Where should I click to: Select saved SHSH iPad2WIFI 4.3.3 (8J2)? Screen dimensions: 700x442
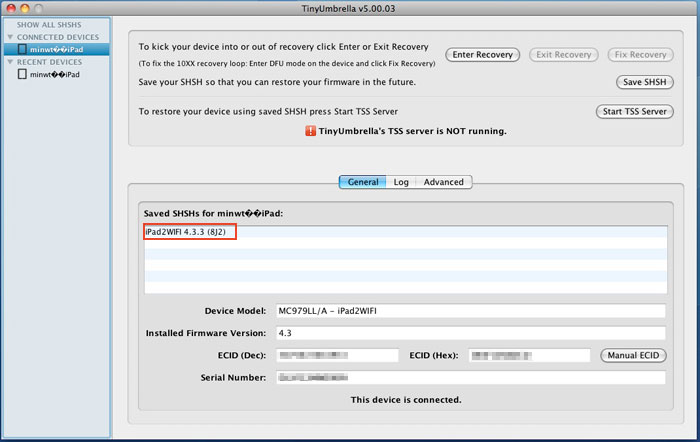coord(405,232)
